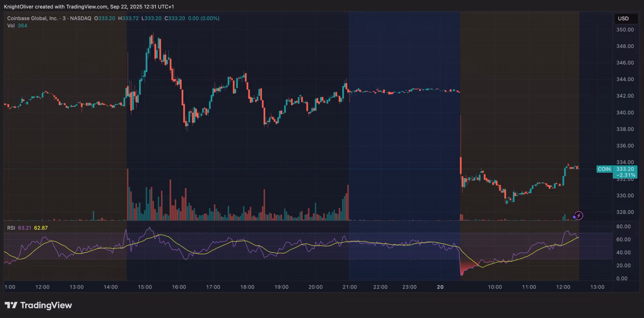Screen dimensions: 644x318
Task: Click the 350.00 price axis label
Action: pyautogui.click(x=625, y=30)
